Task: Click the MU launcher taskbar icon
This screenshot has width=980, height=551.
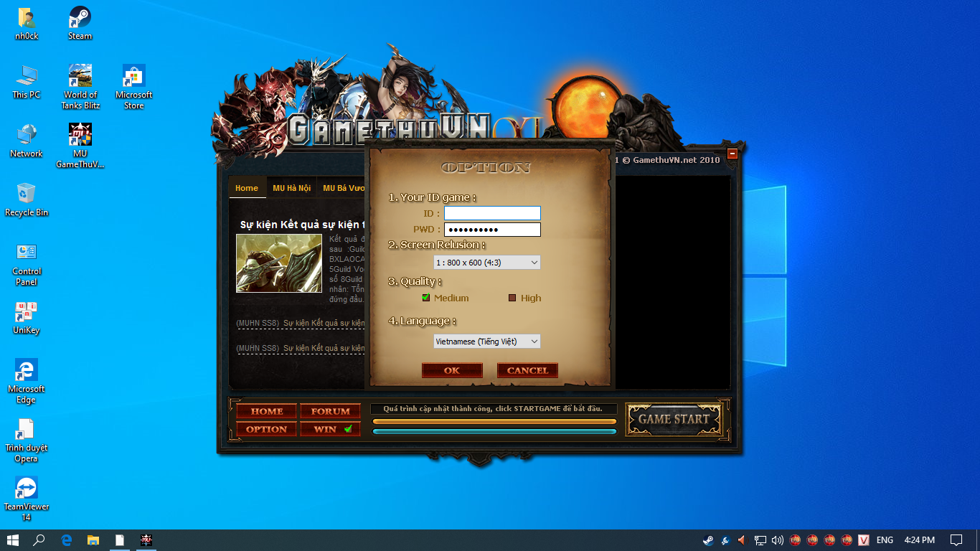Action: point(146,540)
